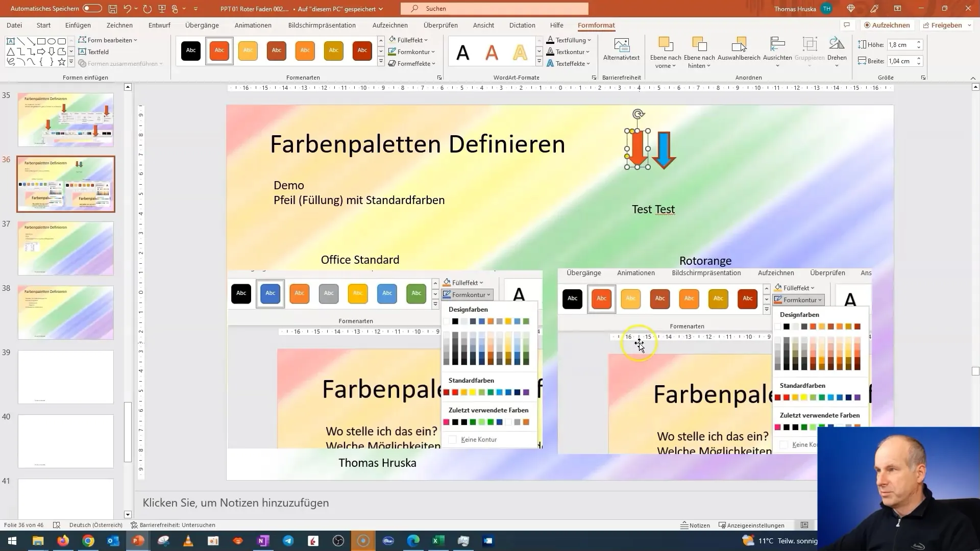
Task: Open the Auswahlbereich pane
Action: click(739, 49)
